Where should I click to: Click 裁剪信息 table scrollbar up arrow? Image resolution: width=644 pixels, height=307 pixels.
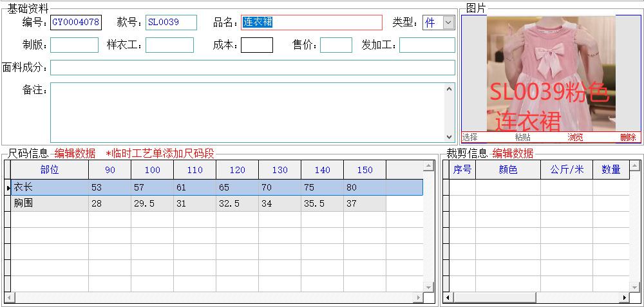634,166
